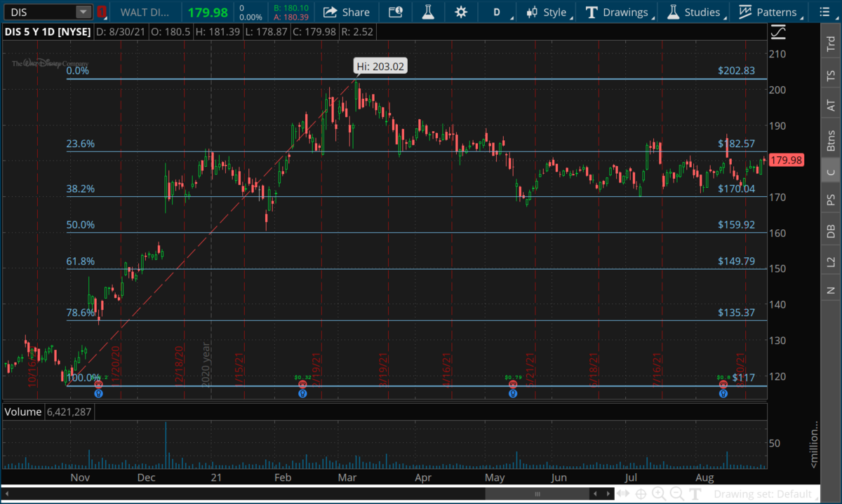Image resolution: width=842 pixels, height=504 pixels.
Task: Click the Hi: 203.02 price bubble
Action: pos(380,67)
